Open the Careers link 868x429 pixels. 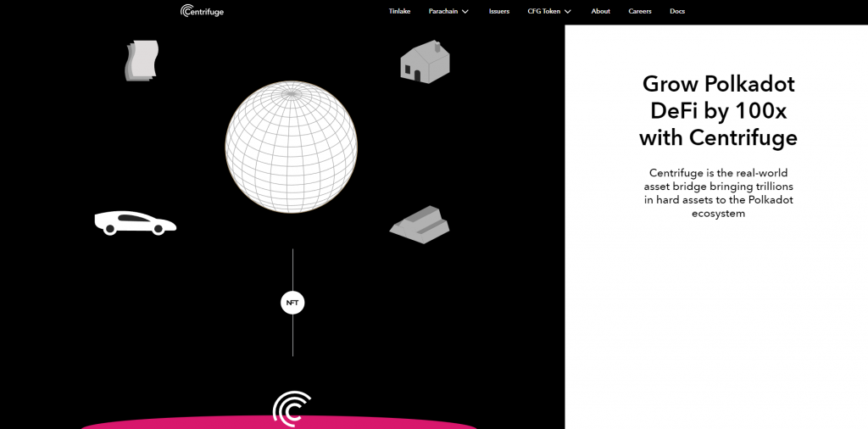640,11
